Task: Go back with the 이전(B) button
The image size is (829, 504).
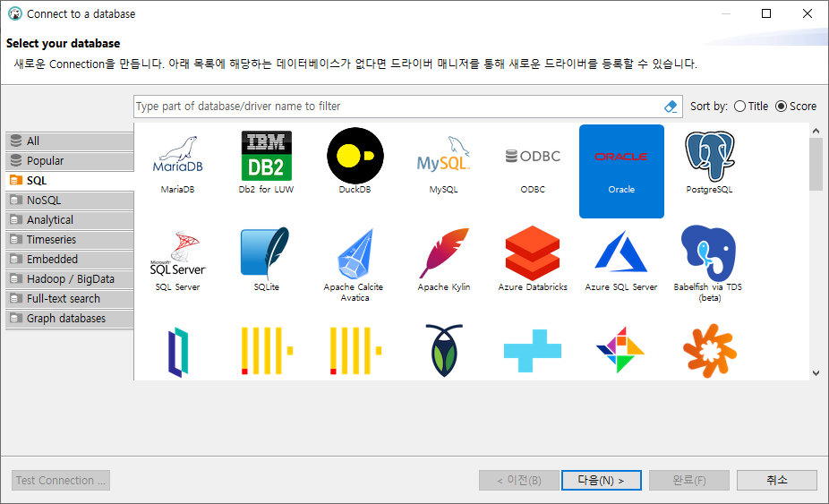Action: click(519, 480)
